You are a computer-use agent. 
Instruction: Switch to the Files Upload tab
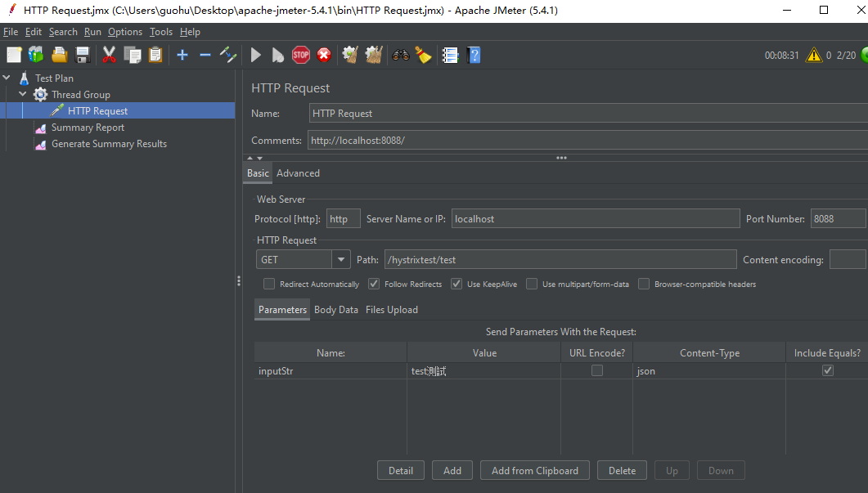391,310
